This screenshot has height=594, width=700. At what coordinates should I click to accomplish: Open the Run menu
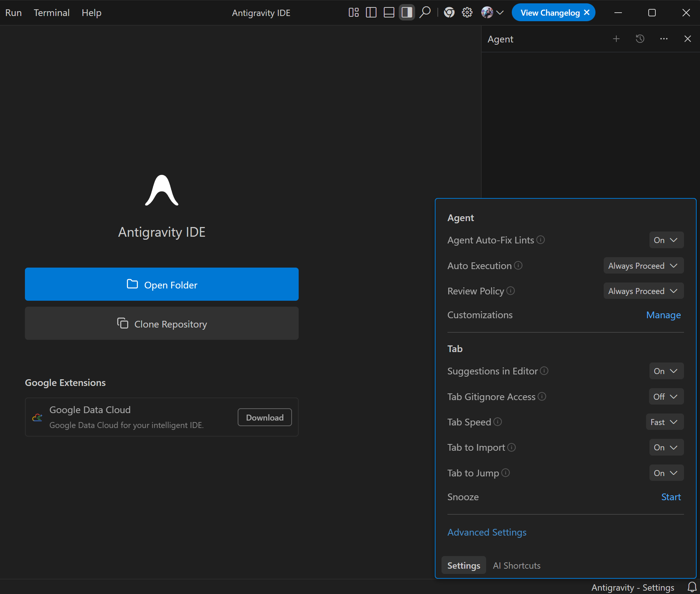point(13,13)
